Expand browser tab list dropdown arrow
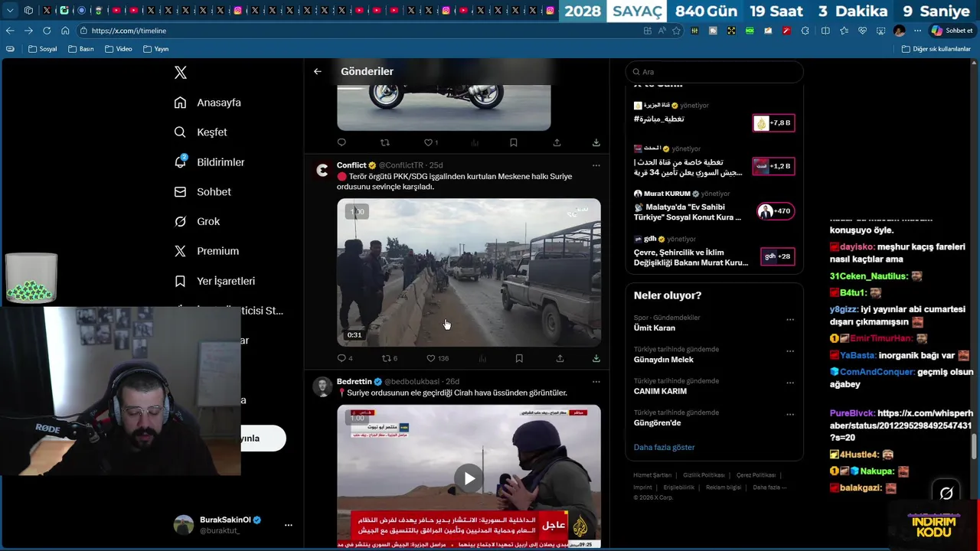Image resolution: width=980 pixels, height=551 pixels. (x=10, y=11)
